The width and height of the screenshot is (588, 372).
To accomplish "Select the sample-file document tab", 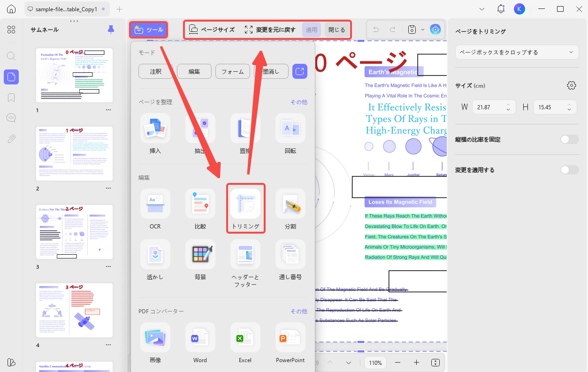I will coord(67,9).
